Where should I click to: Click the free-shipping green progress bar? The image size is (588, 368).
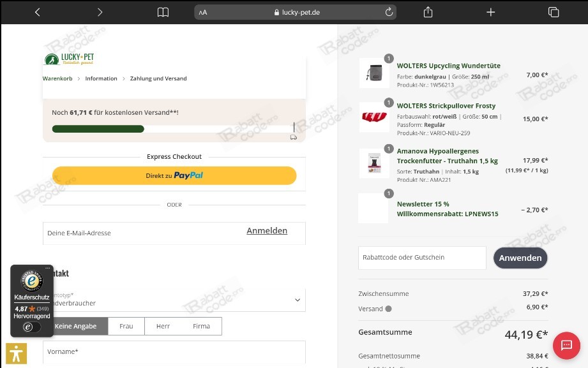[x=98, y=129]
